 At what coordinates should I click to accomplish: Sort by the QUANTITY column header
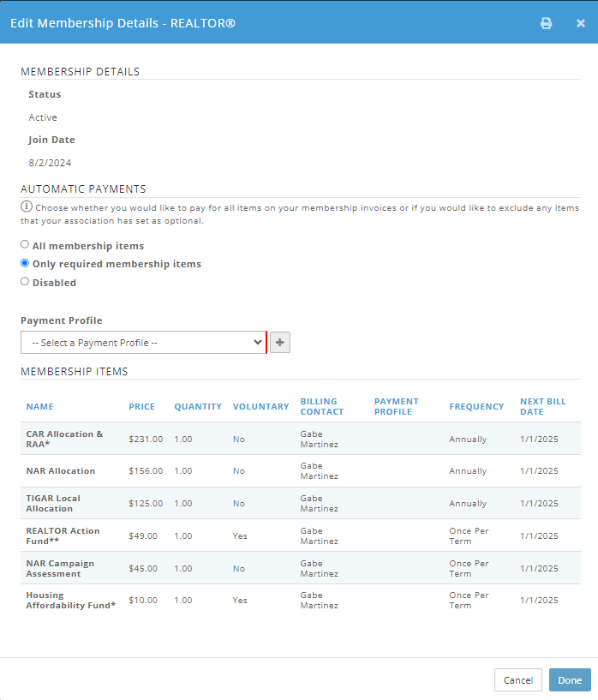pos(198,407)
